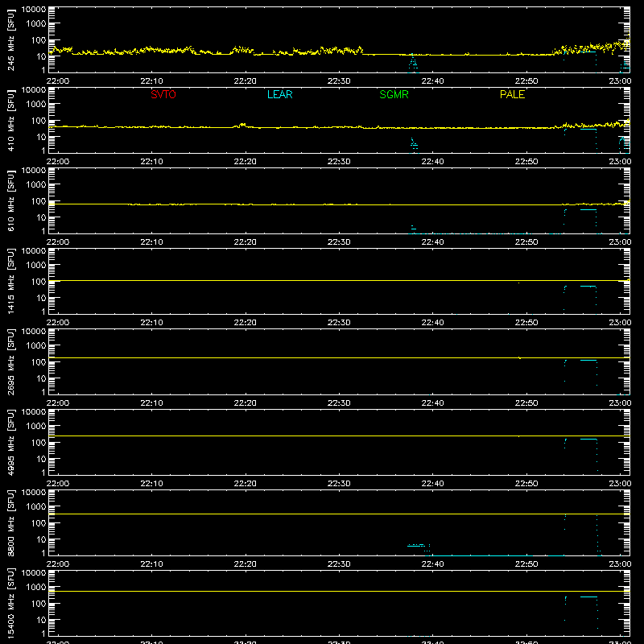
Task: Click the 1000 tick of the 15400 MHz panel
Action: (36, 588)
